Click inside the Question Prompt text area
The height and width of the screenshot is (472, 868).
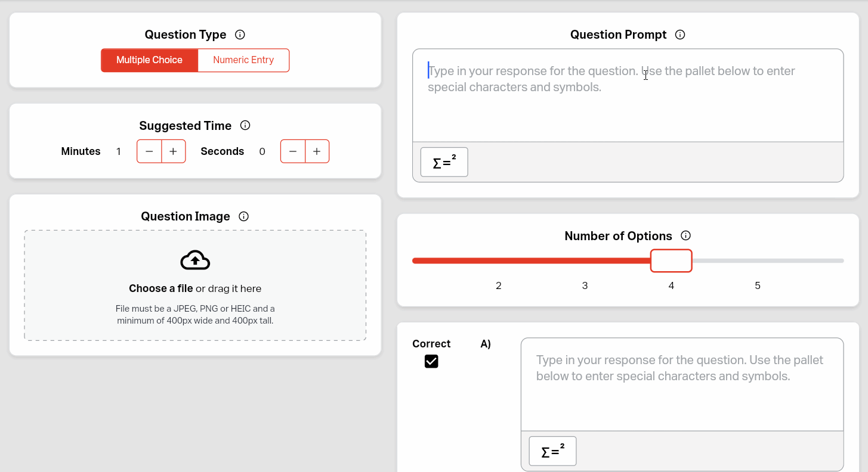coord(626,95)
